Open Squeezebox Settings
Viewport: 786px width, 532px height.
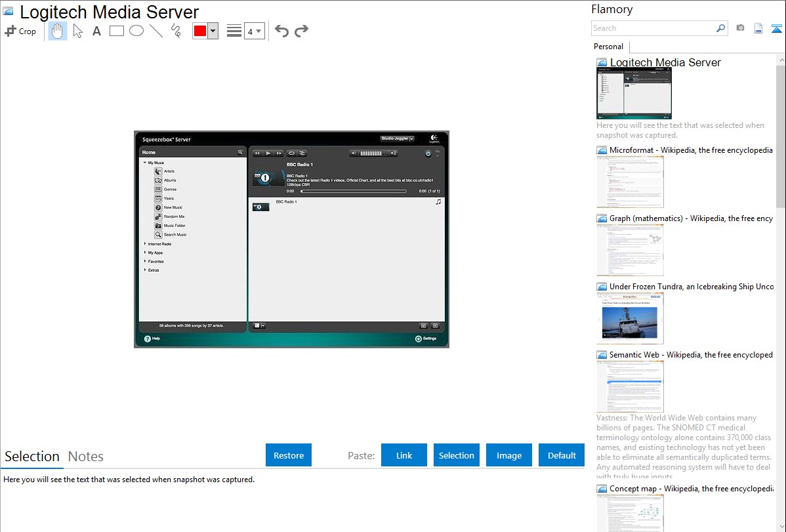click(426, 338)
